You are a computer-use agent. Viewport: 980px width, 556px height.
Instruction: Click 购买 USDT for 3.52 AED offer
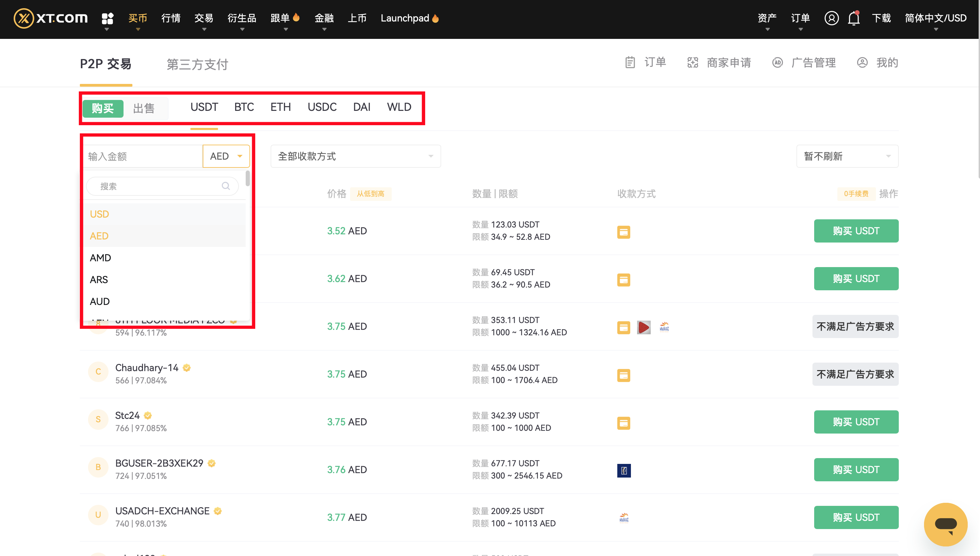click(856, 231)
